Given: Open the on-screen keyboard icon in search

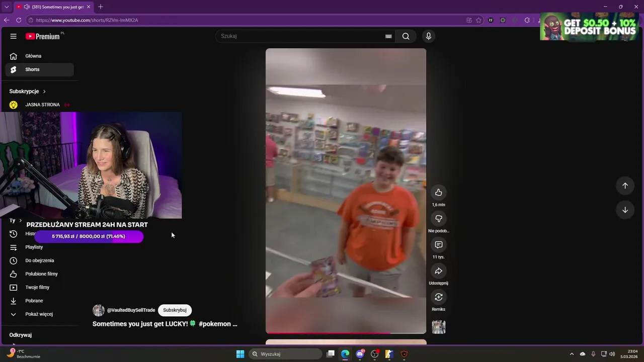Looking at the screenshot, I should pyautogui.click(x=388, y=36).
